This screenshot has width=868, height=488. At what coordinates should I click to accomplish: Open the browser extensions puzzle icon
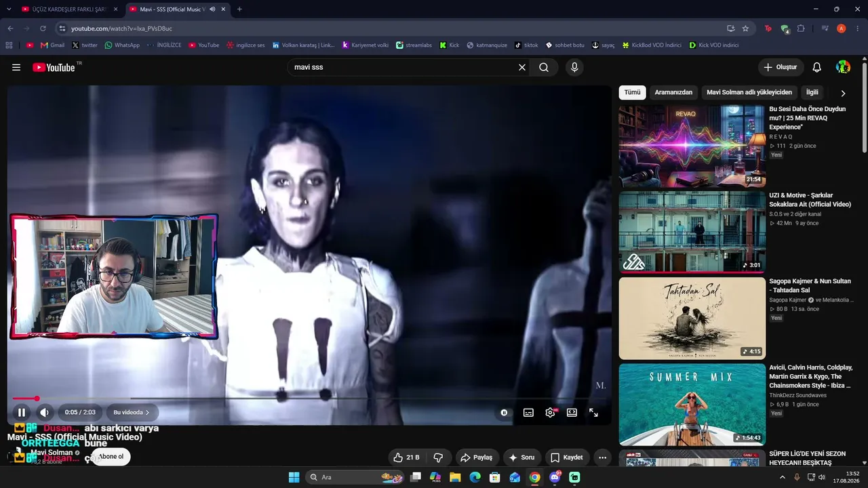(801, 28)
